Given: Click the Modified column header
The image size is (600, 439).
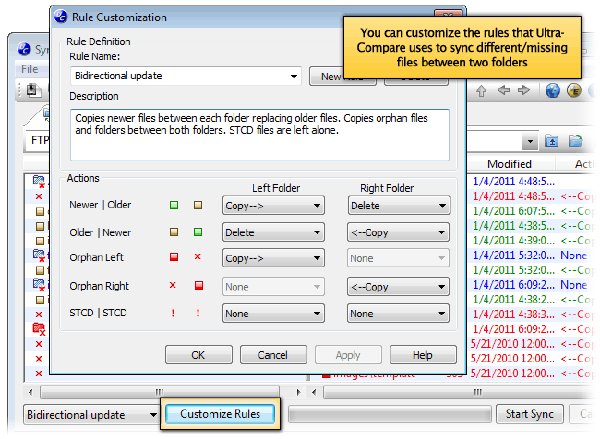Looking at the screenshot, I should click(x=509, y=164).
